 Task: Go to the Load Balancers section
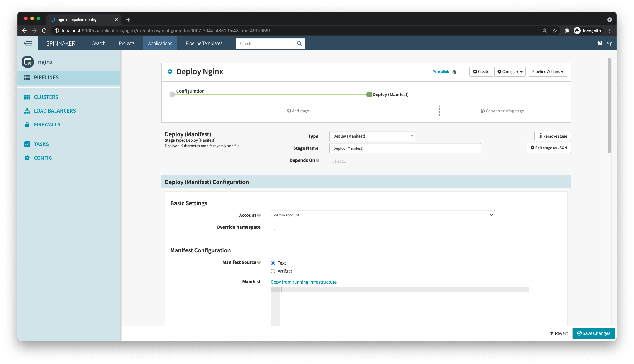pos(55,111)
